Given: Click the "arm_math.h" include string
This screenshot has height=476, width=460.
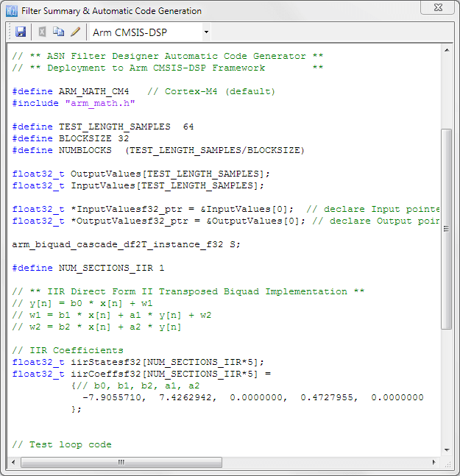Looking at the screenshot, I should click(100, 103).
